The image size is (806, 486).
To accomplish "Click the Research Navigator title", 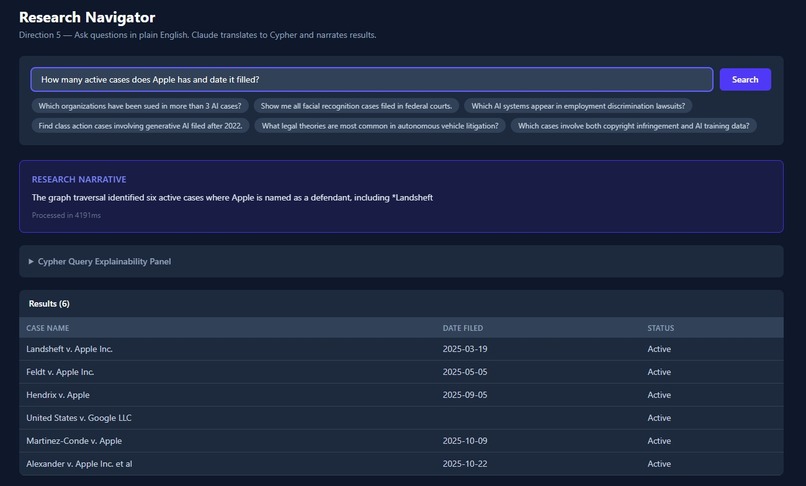I will (x=87, y=17).
